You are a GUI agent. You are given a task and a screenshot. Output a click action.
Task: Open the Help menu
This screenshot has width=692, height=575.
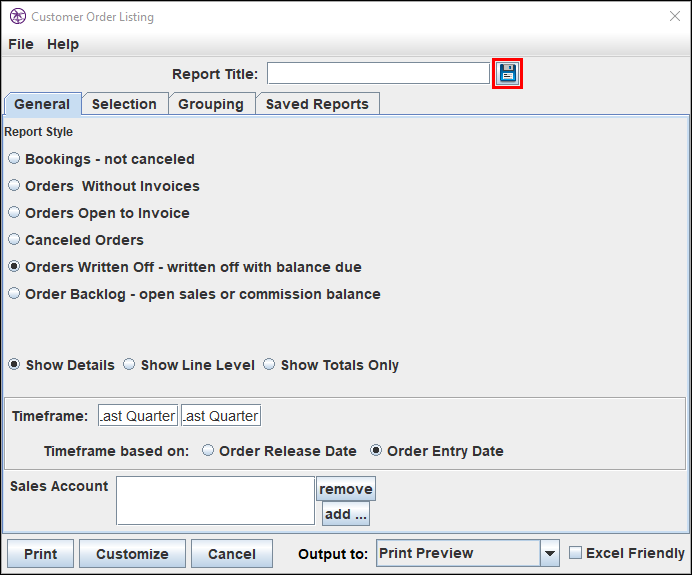pos(63,44)
